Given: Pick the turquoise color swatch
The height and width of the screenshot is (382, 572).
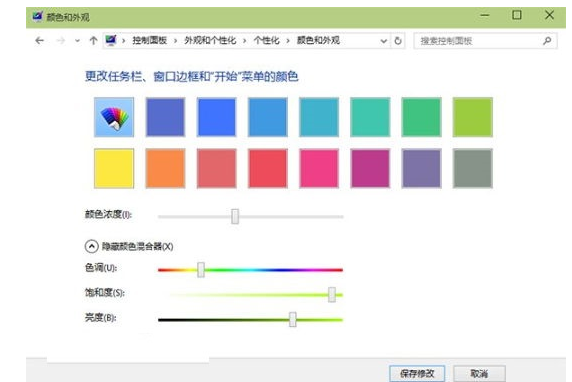Looking at the screenshot, I should [370, 117].
